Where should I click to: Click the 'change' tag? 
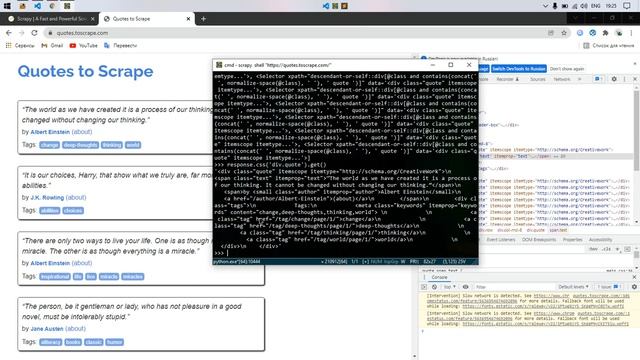49,145
